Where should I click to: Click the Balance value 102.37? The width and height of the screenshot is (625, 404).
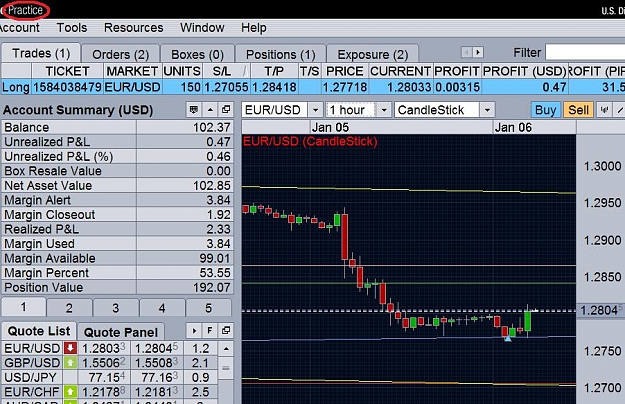coord(212,127)
